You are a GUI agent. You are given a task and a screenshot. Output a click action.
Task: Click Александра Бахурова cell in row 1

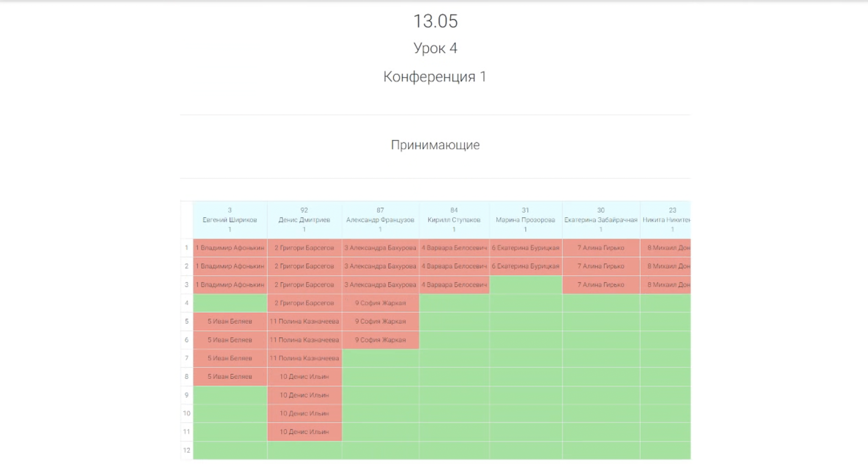(x=380, y=248)
